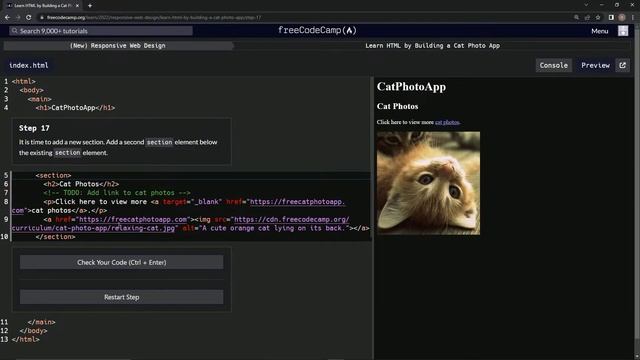
Task: Click the opening body tag on line 2
Action: (31, 90)
